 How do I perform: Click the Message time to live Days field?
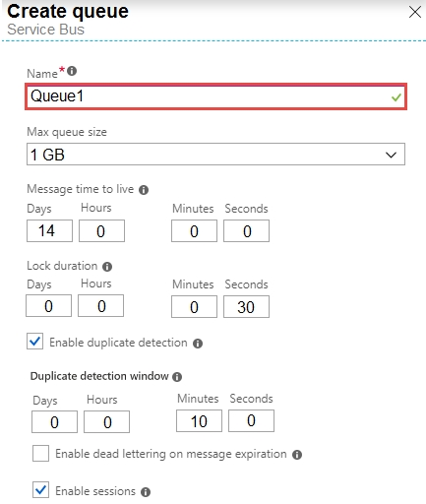[49, 231]
